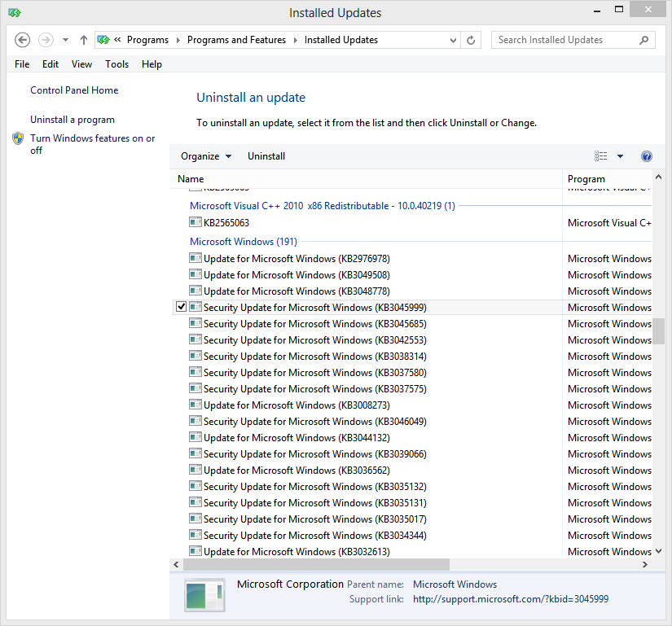This screenshot has width=672, height=626.
Task: Open the More view options arrow
Action: tap(620, 156)
